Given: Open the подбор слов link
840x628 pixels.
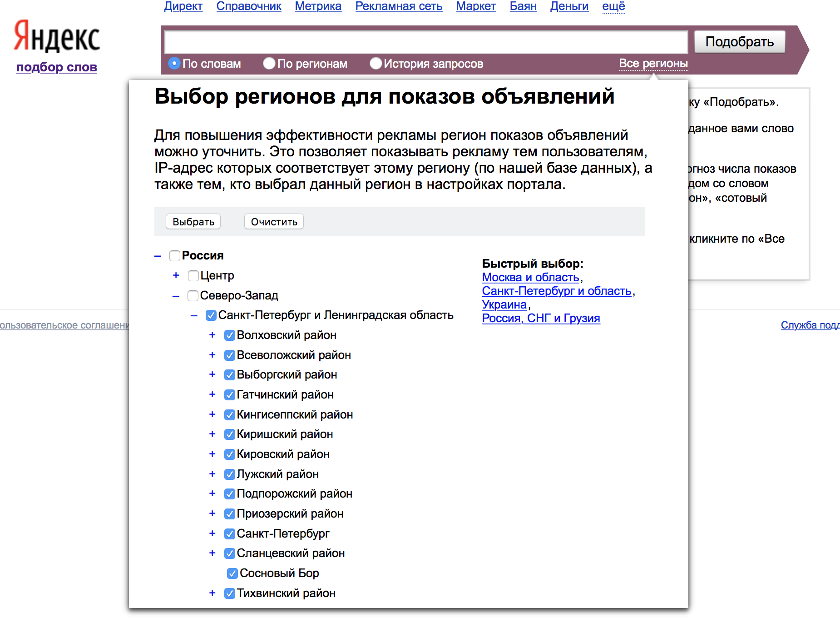Looking at the screenshot, I should (57, 67).
